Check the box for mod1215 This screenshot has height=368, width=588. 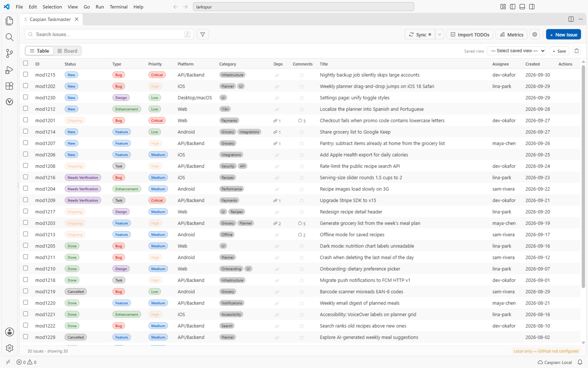point(26,74)
